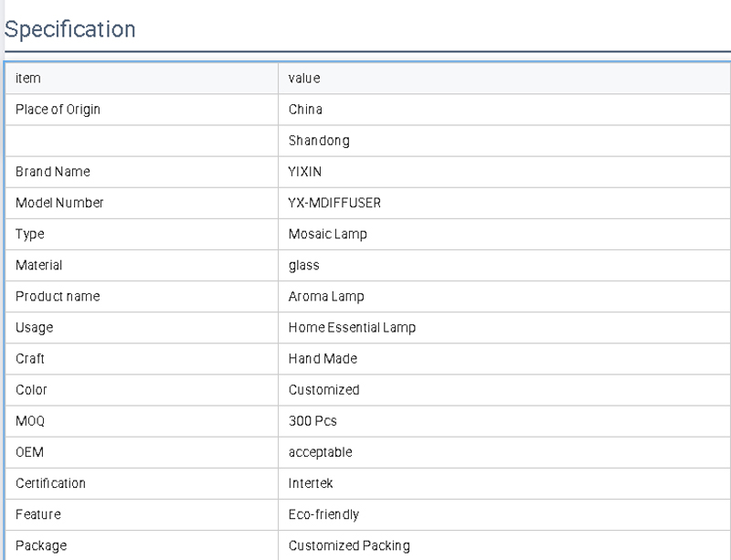Screen dimensions: 731x560
Task: Select the Customized Packing package value
Action: (x=349, y=545)
